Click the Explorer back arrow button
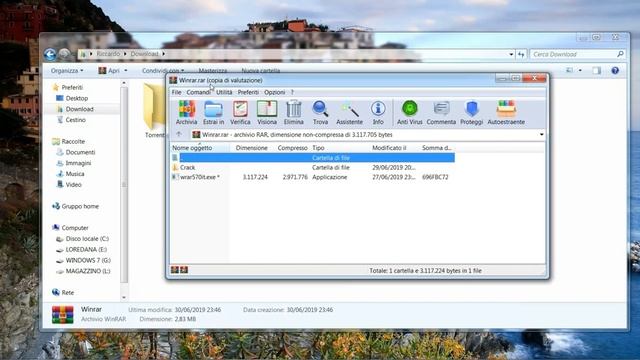 tap(50, 54)
